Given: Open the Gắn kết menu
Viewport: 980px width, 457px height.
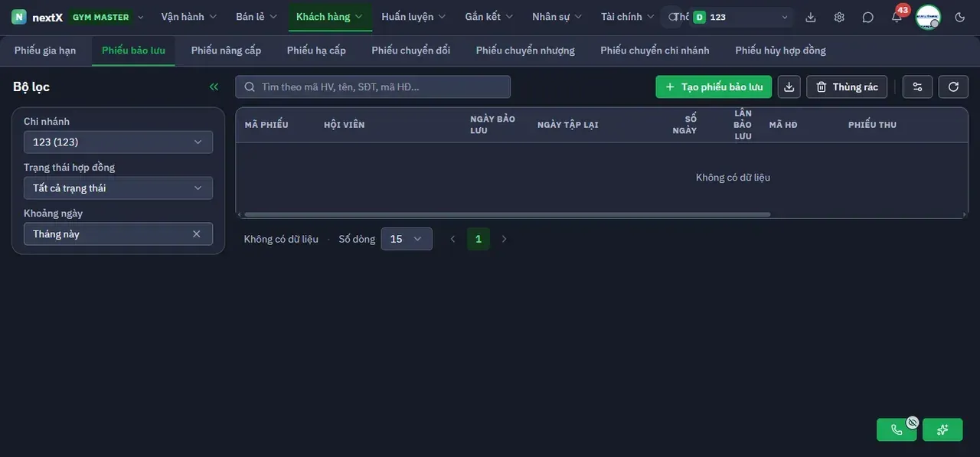Looking at the screenshot, I should tap(489, 17).
